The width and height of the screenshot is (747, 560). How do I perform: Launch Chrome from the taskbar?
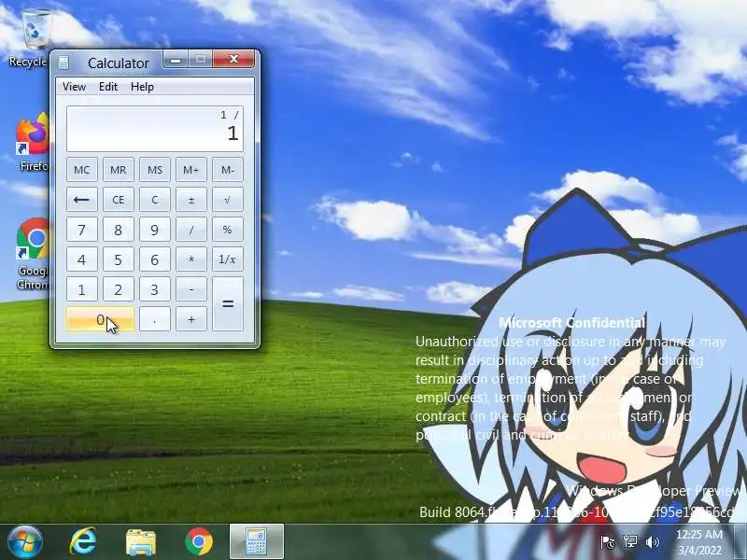pyautogui.click(x=199, y=541)
